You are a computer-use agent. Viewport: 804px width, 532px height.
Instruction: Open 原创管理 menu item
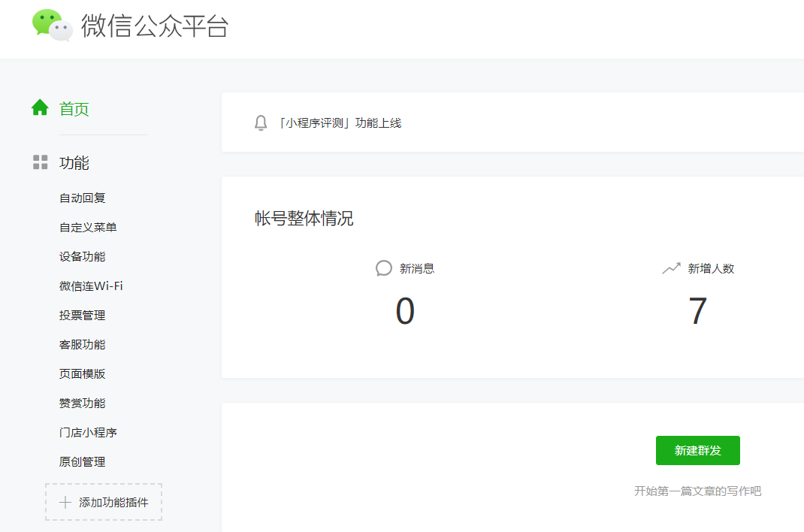pos(82,462)
